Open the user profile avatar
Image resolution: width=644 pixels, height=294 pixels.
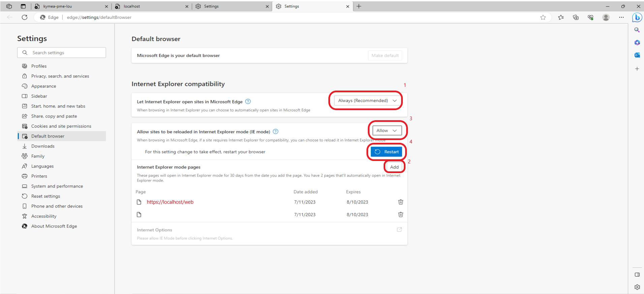coord(606,17)
